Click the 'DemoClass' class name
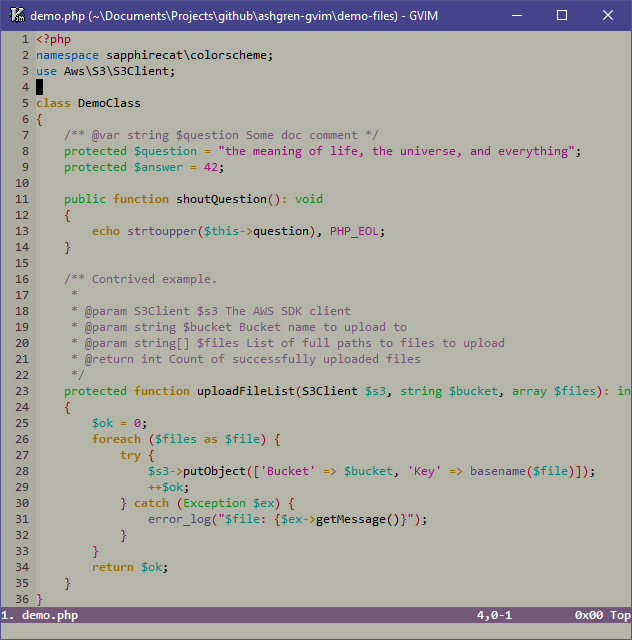This screenshot has height=640, width=632. coord(109,103)
